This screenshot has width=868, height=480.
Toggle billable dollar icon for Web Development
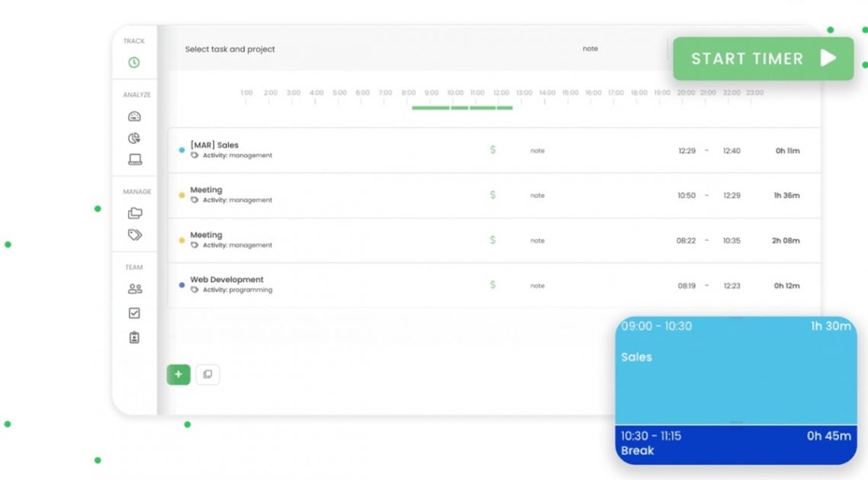coord(492,284)
